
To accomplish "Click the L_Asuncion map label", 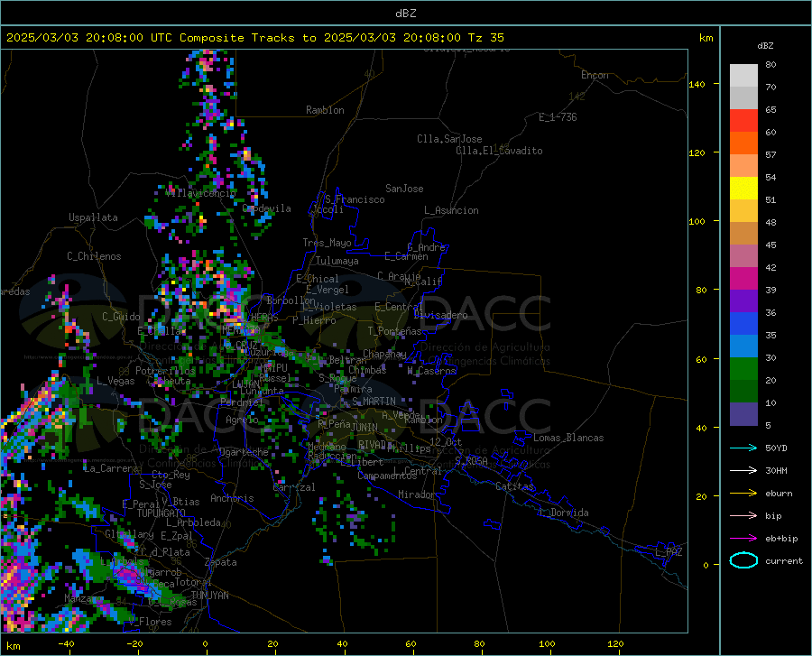I will point(451,210).
